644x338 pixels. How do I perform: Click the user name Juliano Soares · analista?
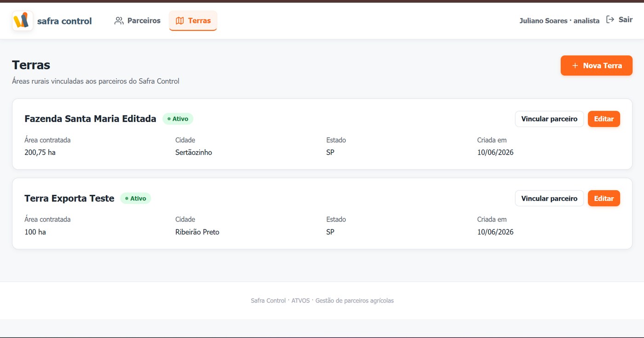[x=559, y=21]
